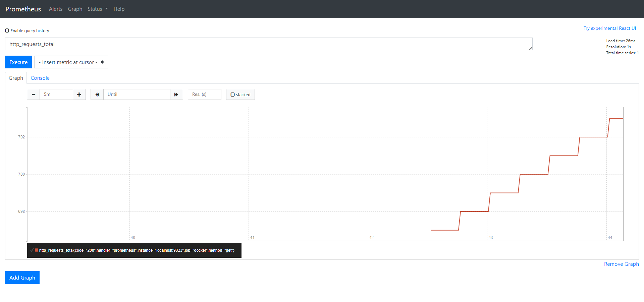Open Graph page in navbar
The height and width of the screenshot is (302, 644).
pyautogui.click(x=75, y=9)
